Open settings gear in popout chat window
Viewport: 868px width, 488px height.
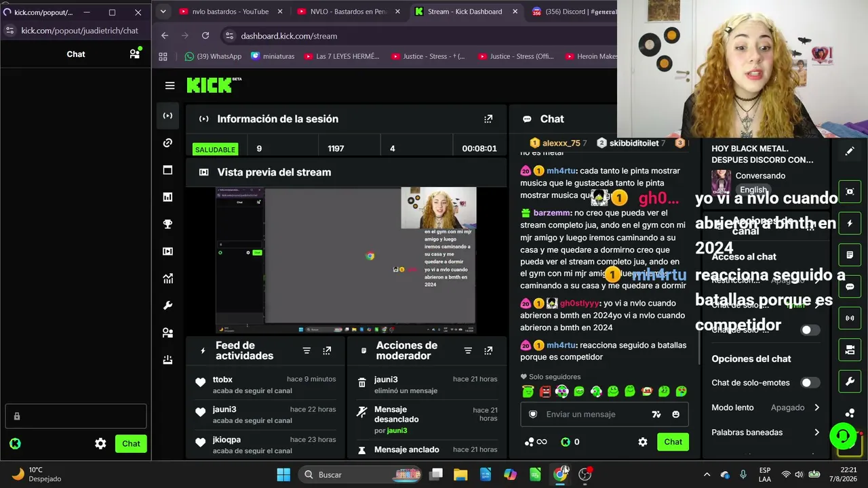tap(100, 444)
